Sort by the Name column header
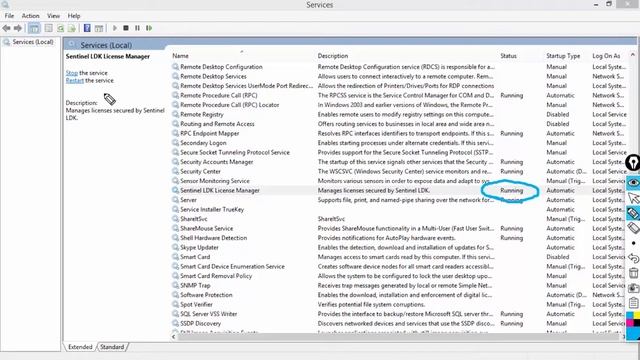Viewport: 640px width, 360px height. tap(180, 56)
